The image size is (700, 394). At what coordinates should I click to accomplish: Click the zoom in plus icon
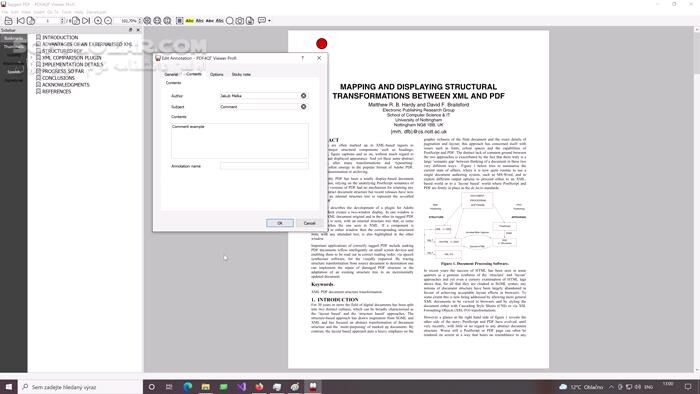tap(98, 21)
